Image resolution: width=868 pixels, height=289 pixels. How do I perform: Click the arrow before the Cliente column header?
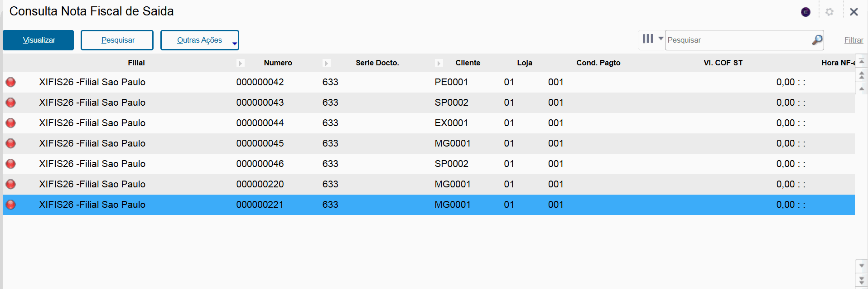coord(439,63)
